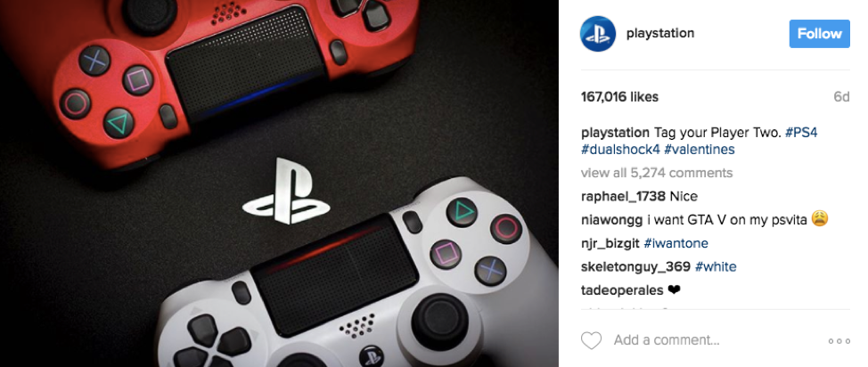Open the playstation username in header
The image size is (868, 367).
pos(659,33)
